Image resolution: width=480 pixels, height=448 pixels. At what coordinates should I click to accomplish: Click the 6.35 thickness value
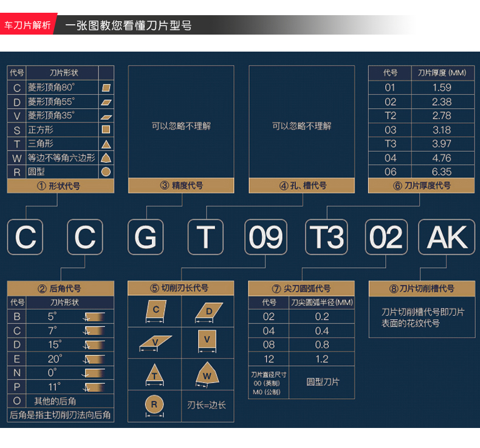[x=442, y=172]
